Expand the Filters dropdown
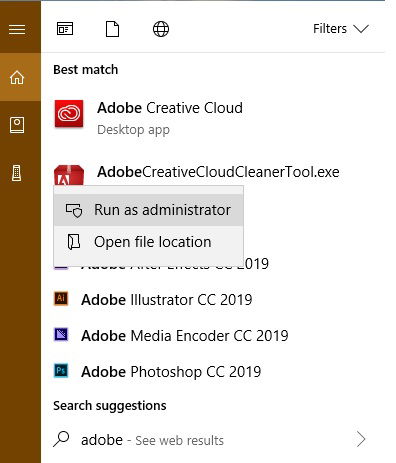The width and height of the screenshot is (396, 463). (341, 29)
